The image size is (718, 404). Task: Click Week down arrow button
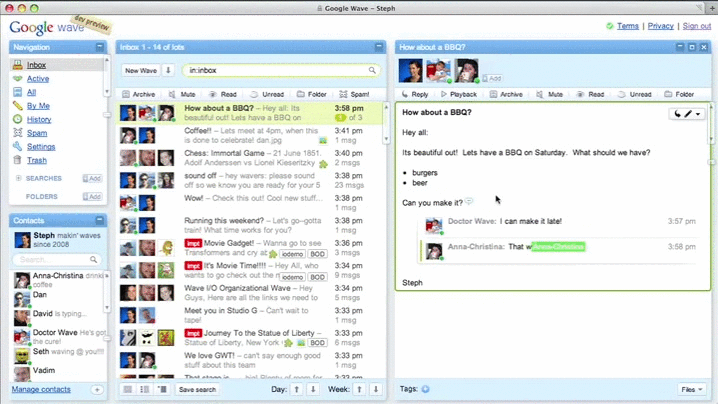coord(376,389)
